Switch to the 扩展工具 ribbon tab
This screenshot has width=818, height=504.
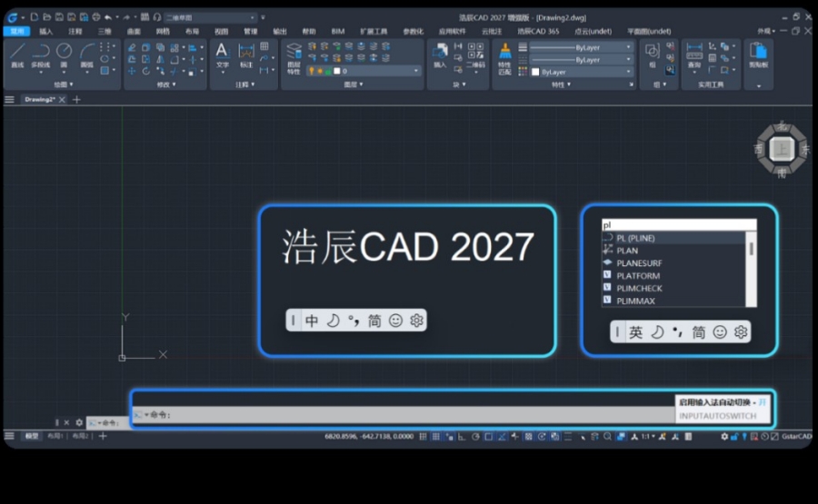coord(374,31)
